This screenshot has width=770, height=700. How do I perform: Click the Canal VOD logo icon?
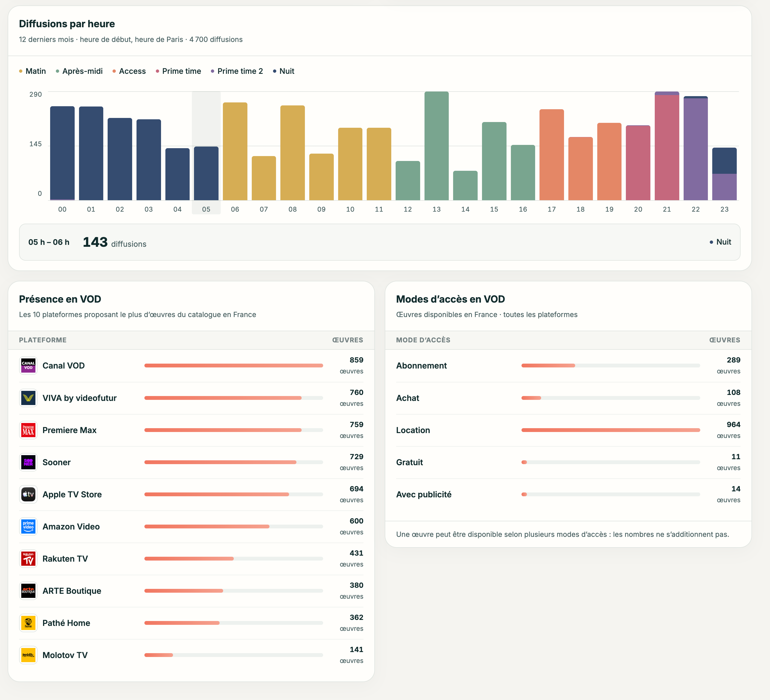28,366
